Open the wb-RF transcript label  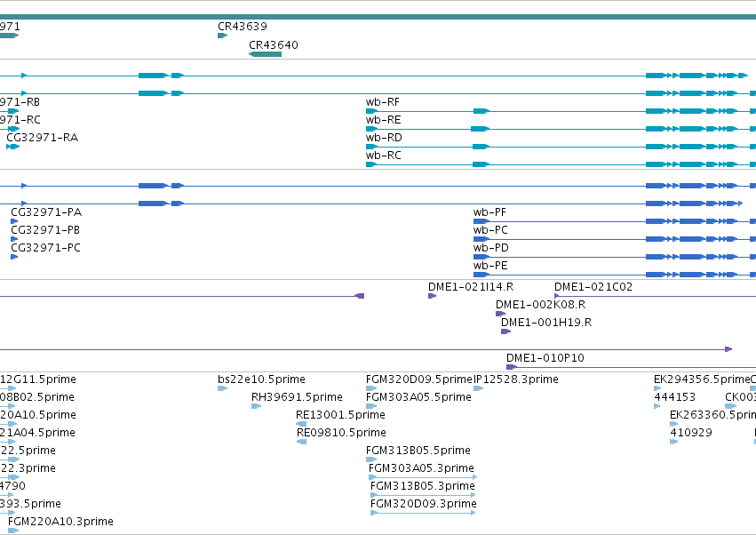tap(382, 102)
